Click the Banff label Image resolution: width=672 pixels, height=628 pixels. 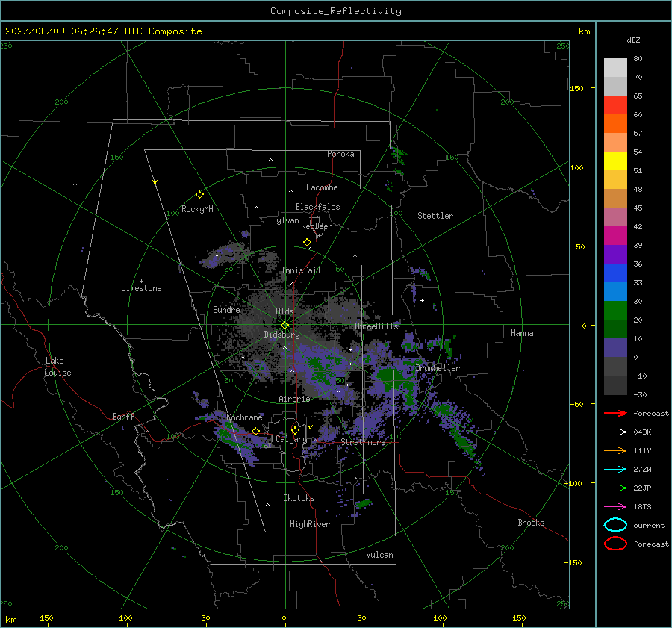(123, 416)
